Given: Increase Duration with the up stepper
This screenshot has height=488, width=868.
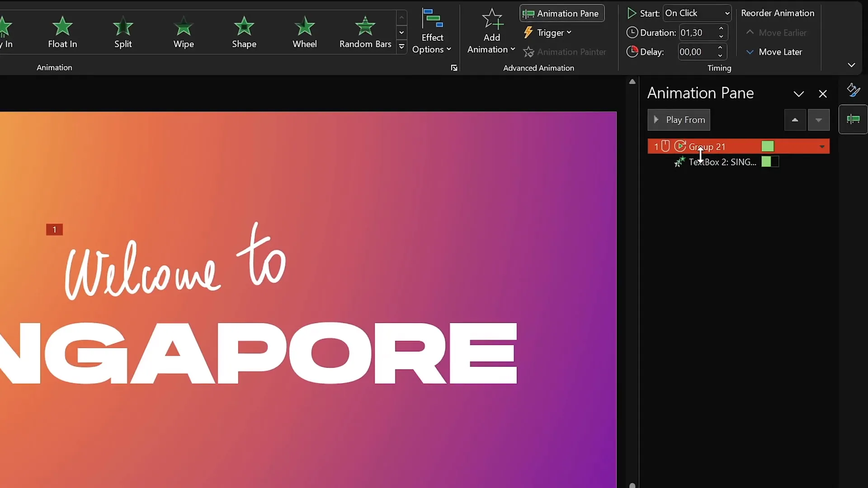Looking at the screenshot, I should [x=721, y=29].
